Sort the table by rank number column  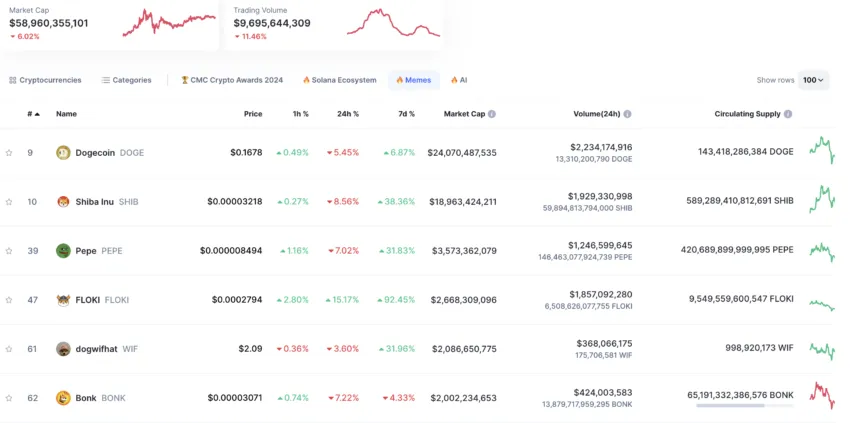point(33,114)
